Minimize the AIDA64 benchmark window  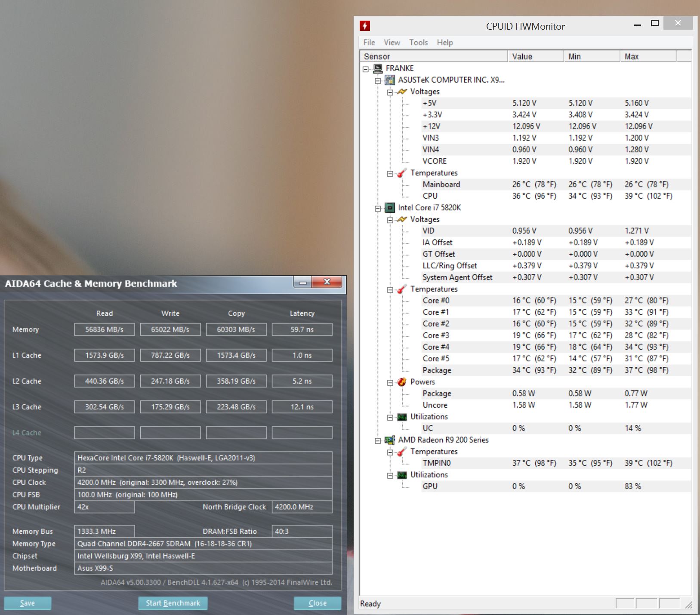click(x=303, y=282)
